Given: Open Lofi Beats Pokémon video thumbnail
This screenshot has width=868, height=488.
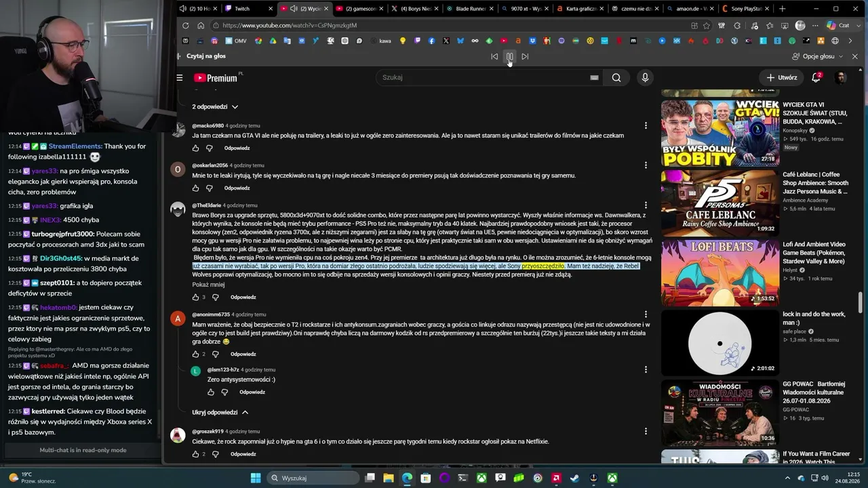Looking at the screenshot, I should (x=719, y=272).
